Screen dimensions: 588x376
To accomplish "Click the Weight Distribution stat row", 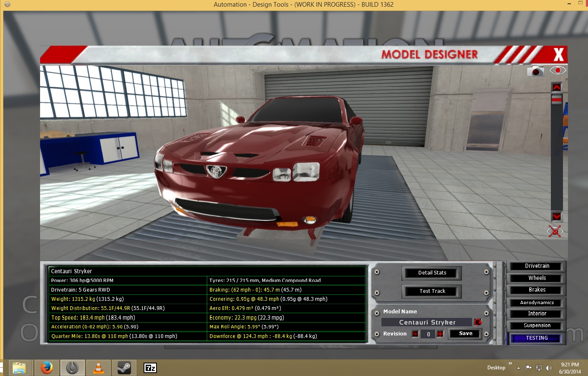I will click(x=108, y=308).
